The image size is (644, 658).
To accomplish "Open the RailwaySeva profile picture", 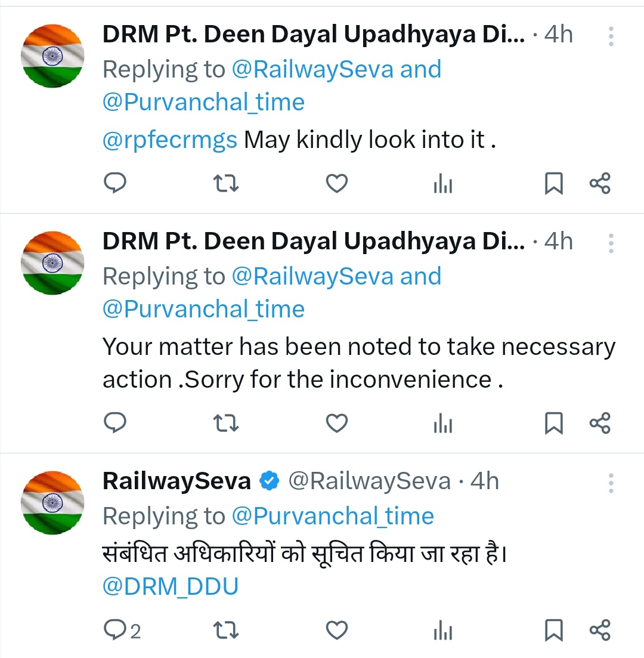I will tap(52, 502).
